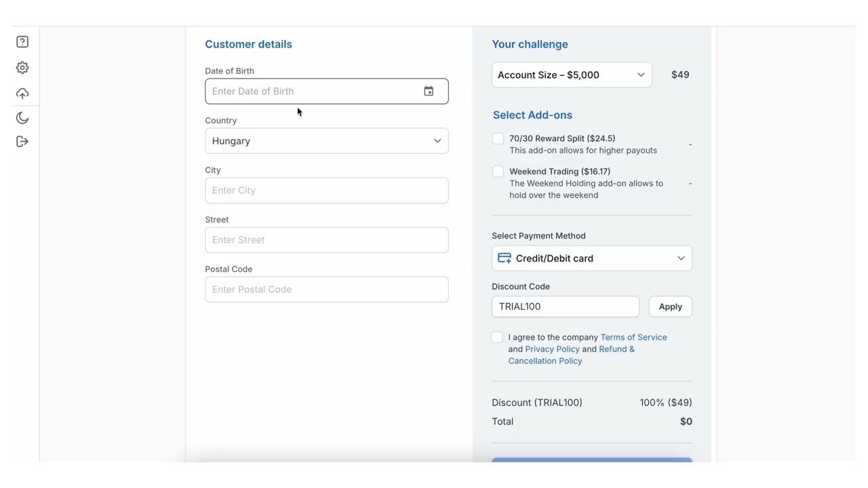Open the help question mark icon
The height and width of the screenshot is (488, 868).
coord(22,42)
